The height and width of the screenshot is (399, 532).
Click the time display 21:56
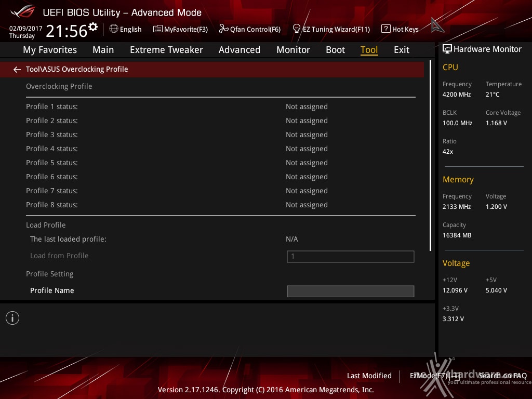pyautogui.click(x=66, y=31)
